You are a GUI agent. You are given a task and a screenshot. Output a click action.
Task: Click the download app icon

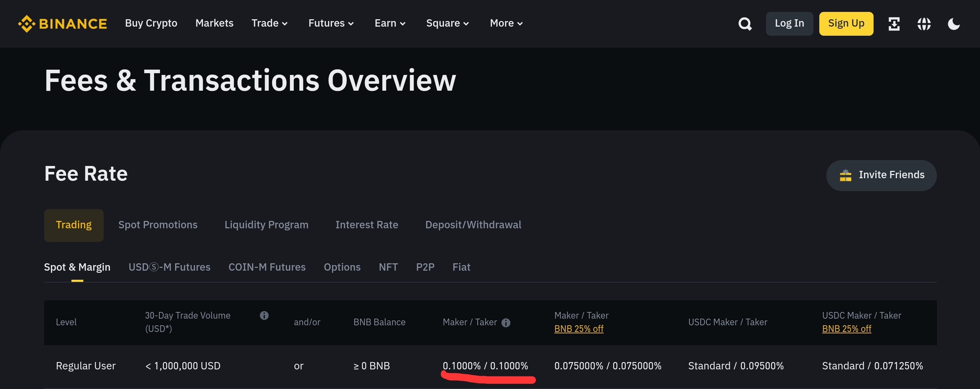pos(894,23)
